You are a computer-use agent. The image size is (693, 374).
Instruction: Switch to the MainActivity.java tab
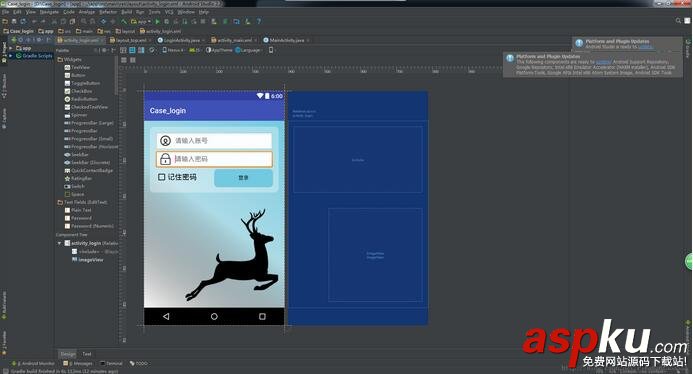(286, 40)
